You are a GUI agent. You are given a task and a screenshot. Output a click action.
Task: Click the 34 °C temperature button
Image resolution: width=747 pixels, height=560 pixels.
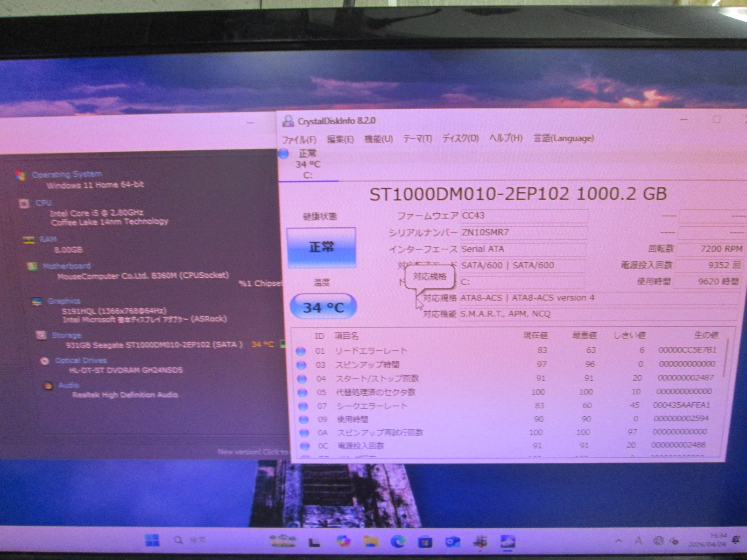(323, 307)
